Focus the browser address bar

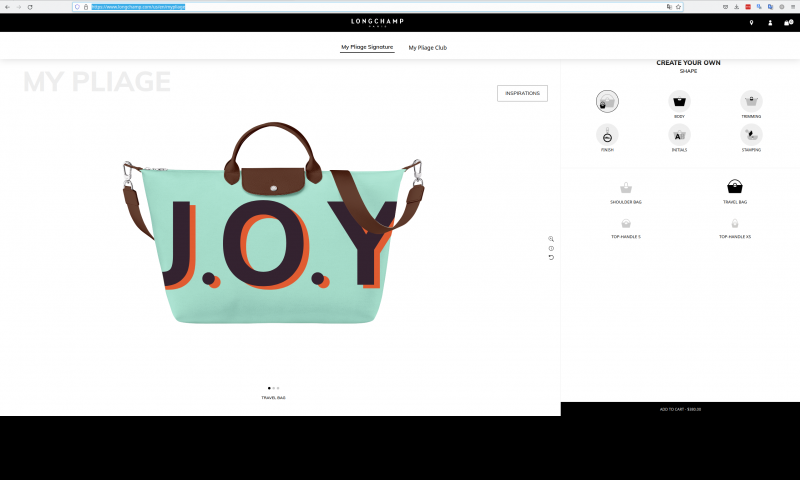(378, 7)
